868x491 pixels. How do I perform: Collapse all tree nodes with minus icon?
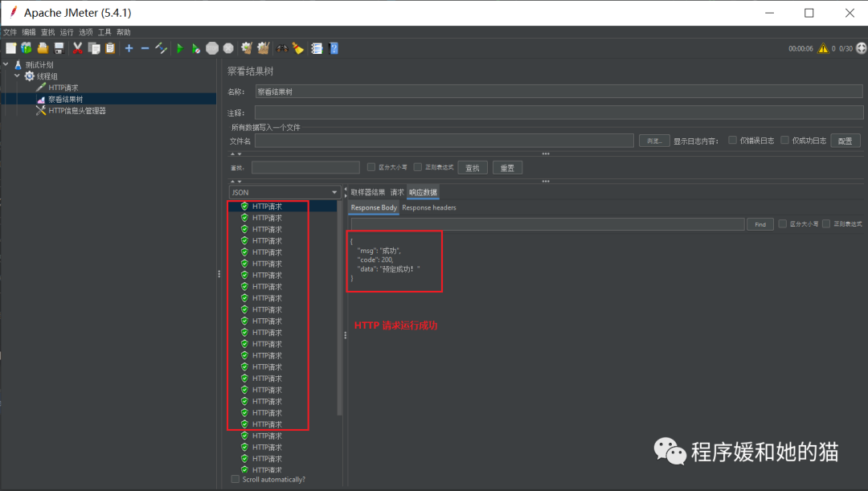(145, 49)
